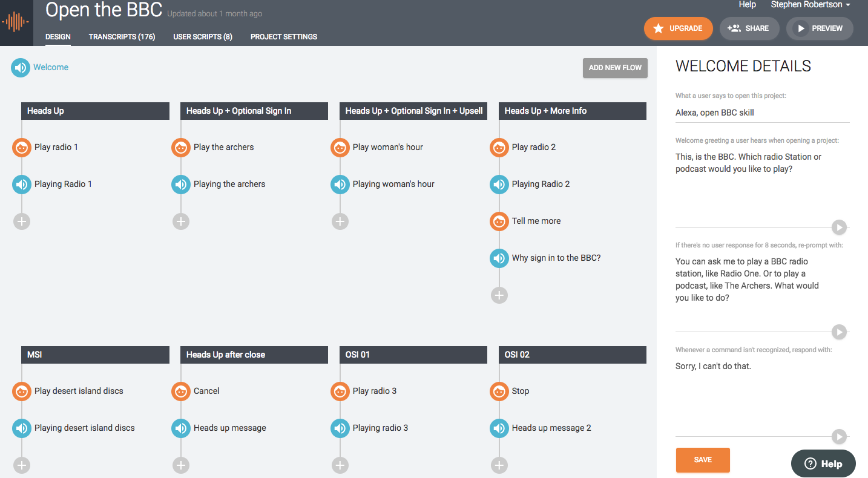Image resolution: width=868 pixels, height=478 pixels.
Task: Add step under MSI flow
Action: pos(22,465)
